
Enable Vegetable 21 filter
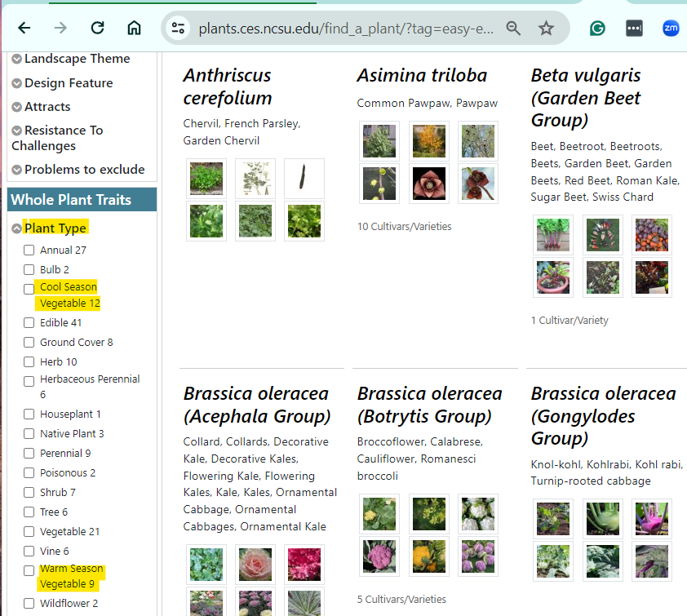pos(29,531)
